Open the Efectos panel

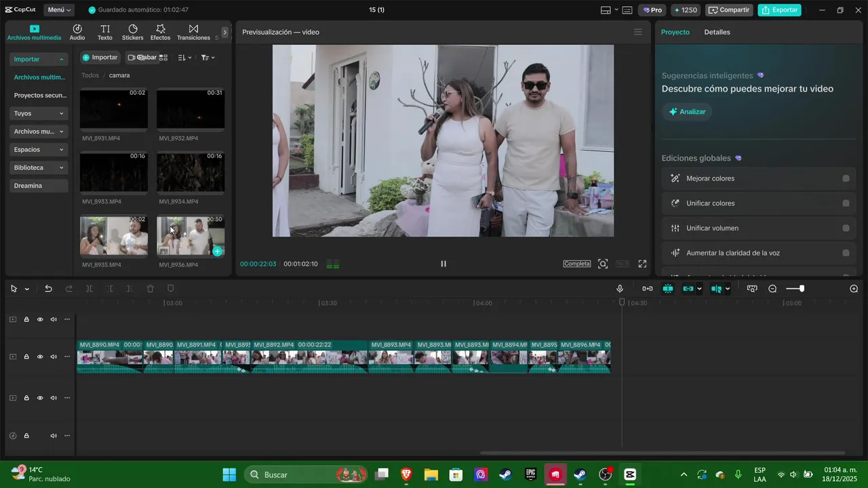[x=160, y=32]
